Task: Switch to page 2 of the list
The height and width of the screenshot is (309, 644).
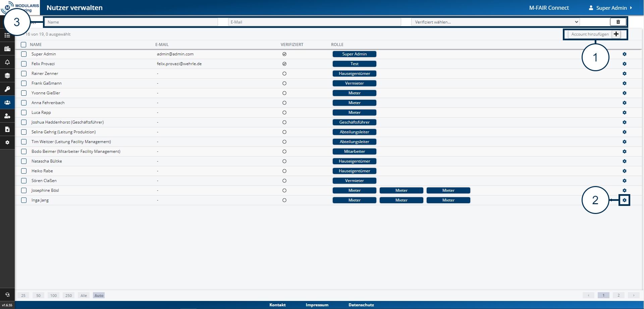Action: click(x=619, y=296)
